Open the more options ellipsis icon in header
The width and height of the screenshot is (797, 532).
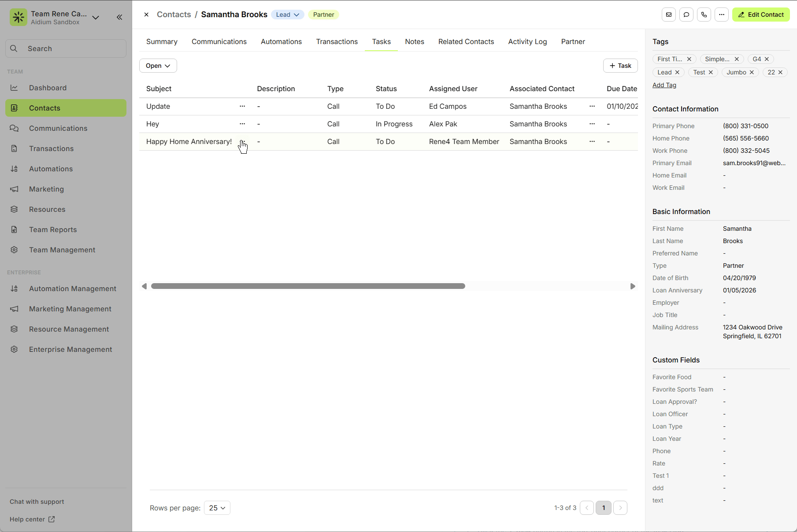pos(721,15)
